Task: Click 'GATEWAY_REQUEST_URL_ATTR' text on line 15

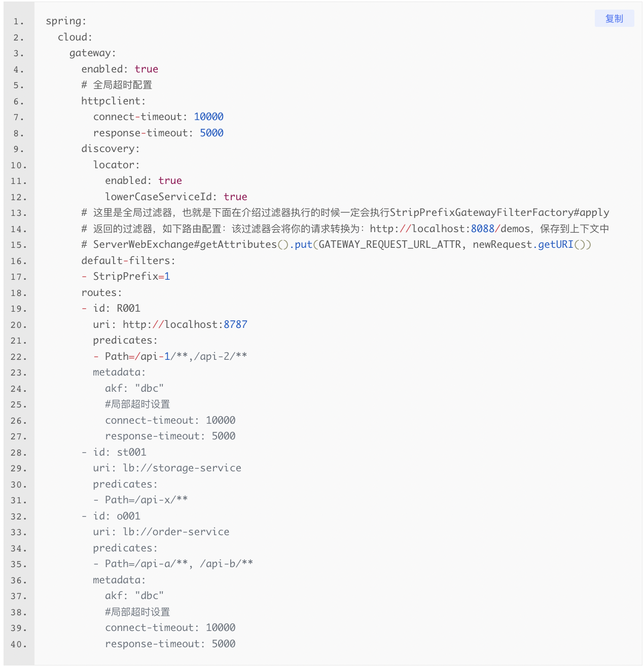Action: [389, 245]
